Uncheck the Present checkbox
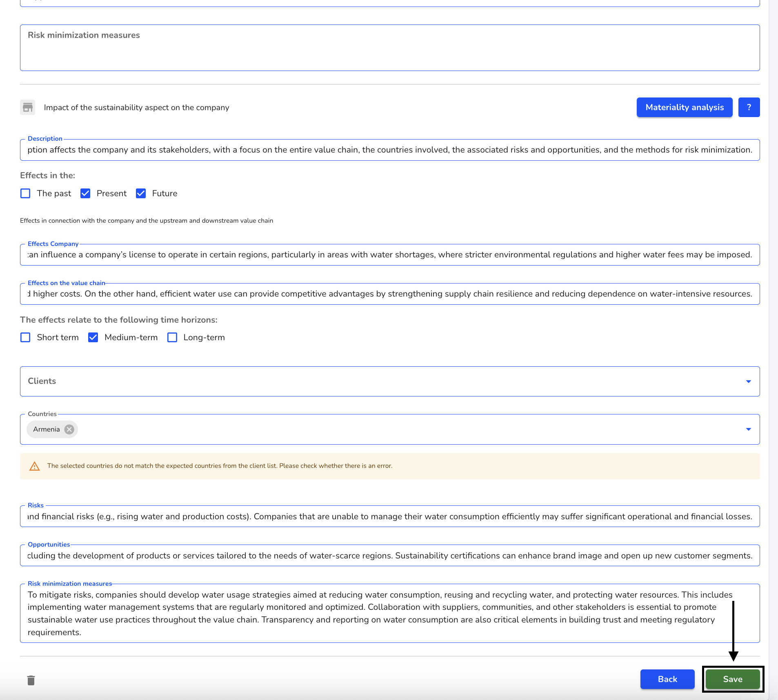 click(x=85, y=193)
